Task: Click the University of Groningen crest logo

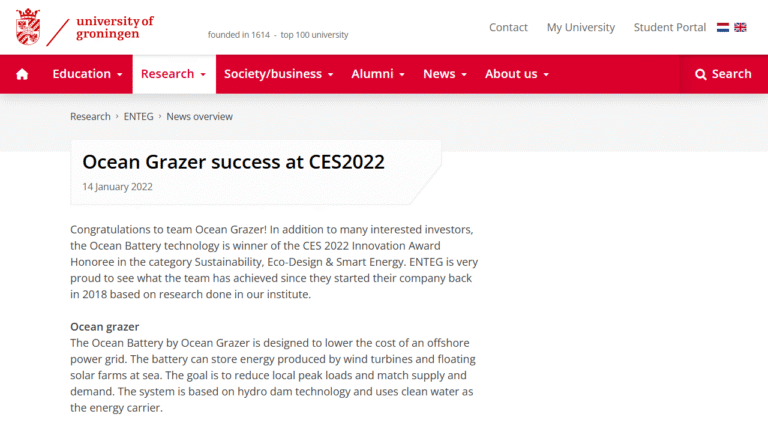Action: pyautogui.click(x=29, y=27)
